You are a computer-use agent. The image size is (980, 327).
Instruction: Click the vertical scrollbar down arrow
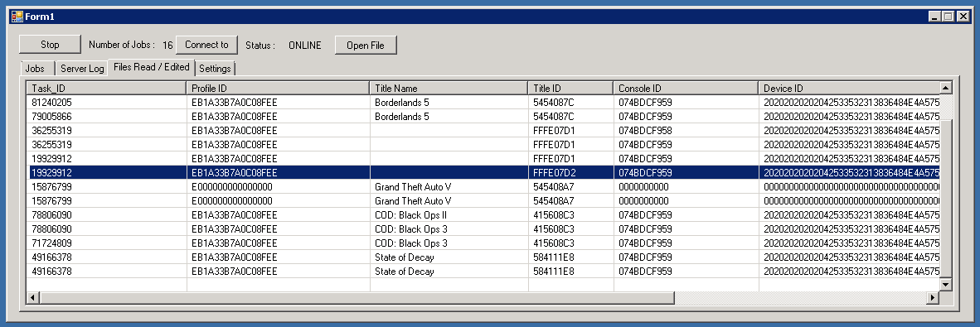946,285
